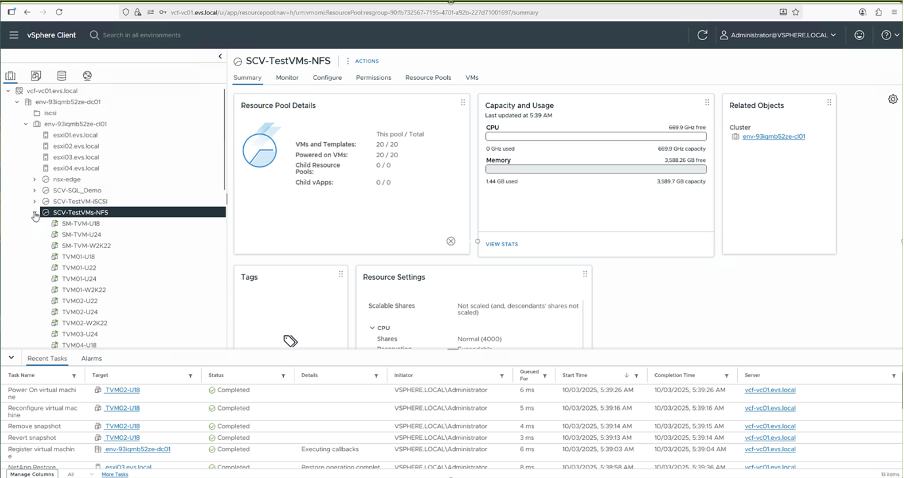Click the Manage Columns button
904x478 pixels.
(x=32, y=474)
